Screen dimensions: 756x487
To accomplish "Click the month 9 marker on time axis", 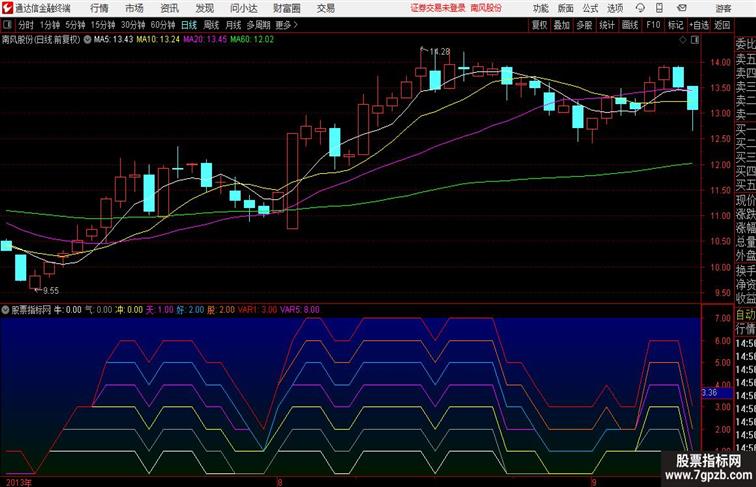I will pyautogui.click(x=594, y=482).
